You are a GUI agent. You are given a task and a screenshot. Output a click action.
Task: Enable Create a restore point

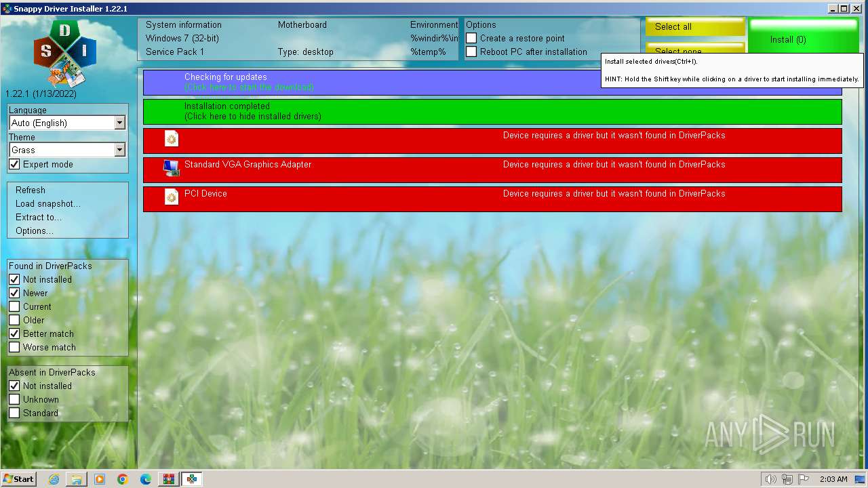pos(471,39)
